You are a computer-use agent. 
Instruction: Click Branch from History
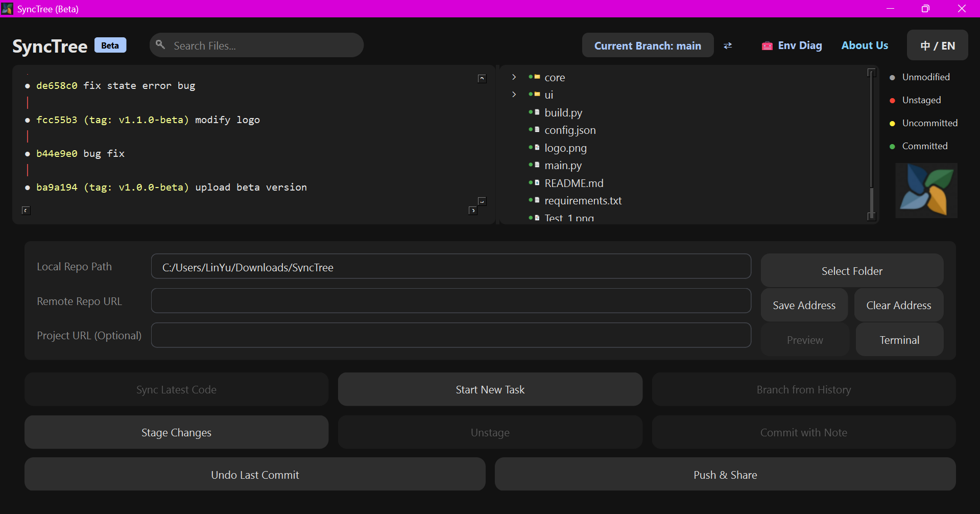(804, 389)
